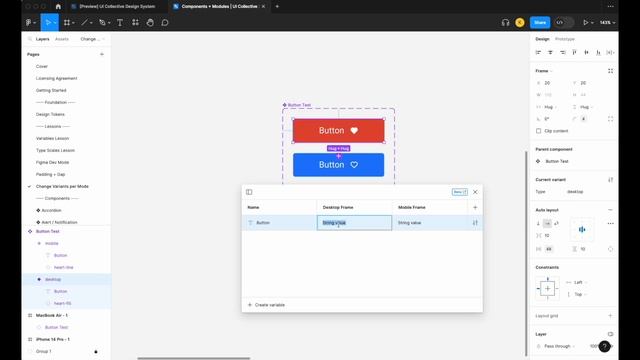Viewport: 640px width, 360px height.
Task: Open Pass through blend mode dropdown
Action: [557, 346]
